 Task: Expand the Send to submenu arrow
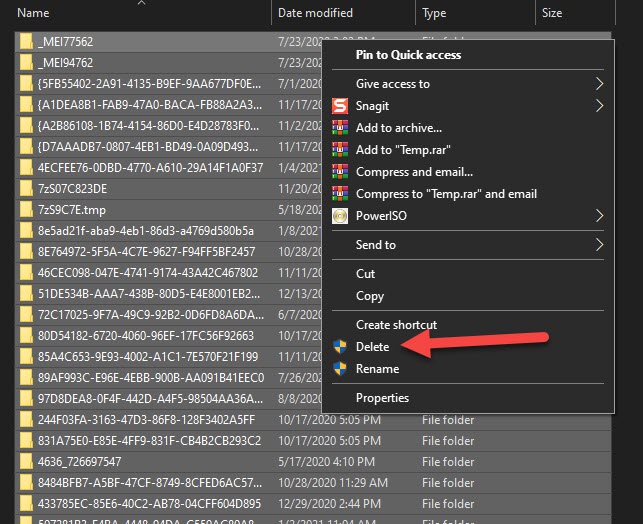600,244
